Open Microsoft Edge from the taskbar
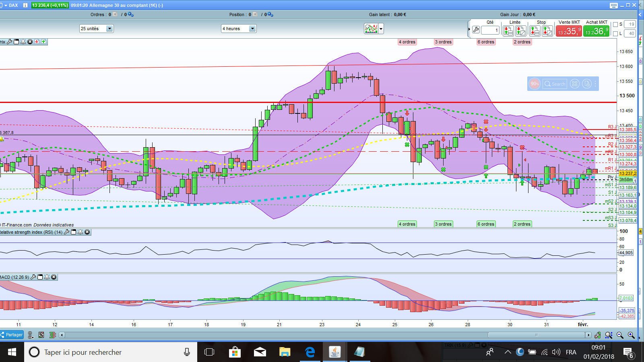Screen dimensions: 644x362 [x=310, y=352]
